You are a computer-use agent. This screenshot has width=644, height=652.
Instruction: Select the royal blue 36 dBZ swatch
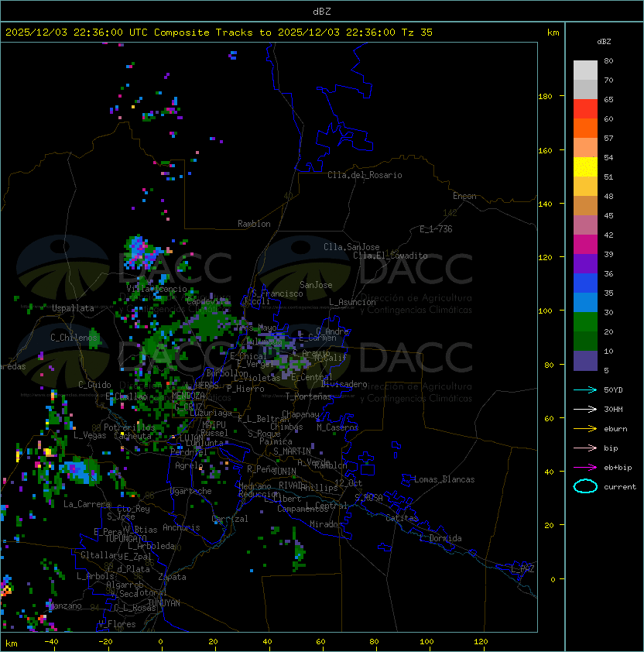pyautogui.click(x=585, y=283)
